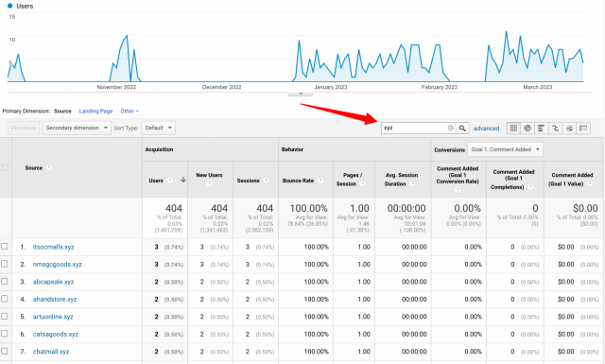
Task: Click the Users chart legend item
Action: pyautogui.click(x=21, y=6)
